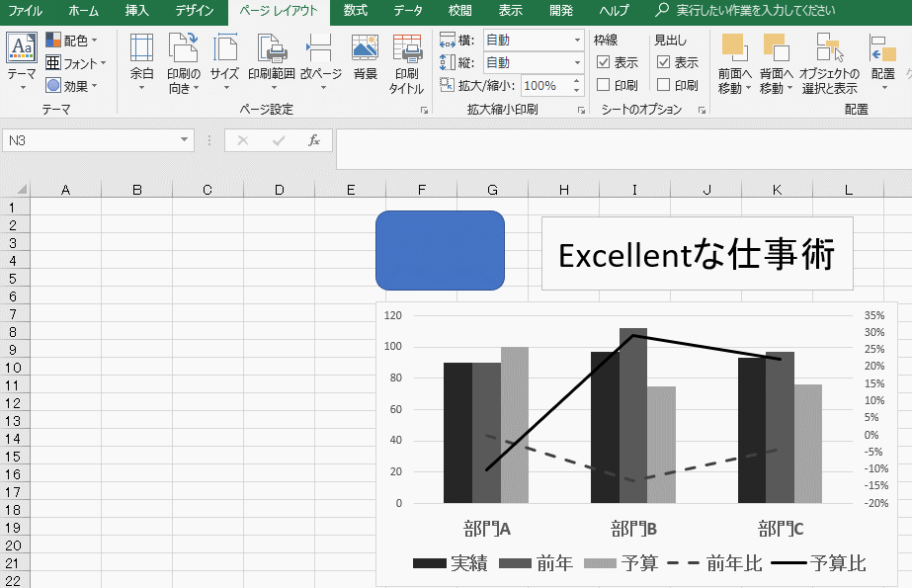The image size is (912, 588).
Task: Expand the 横 (Width) dropdown
Action: (x=577, y=41)
